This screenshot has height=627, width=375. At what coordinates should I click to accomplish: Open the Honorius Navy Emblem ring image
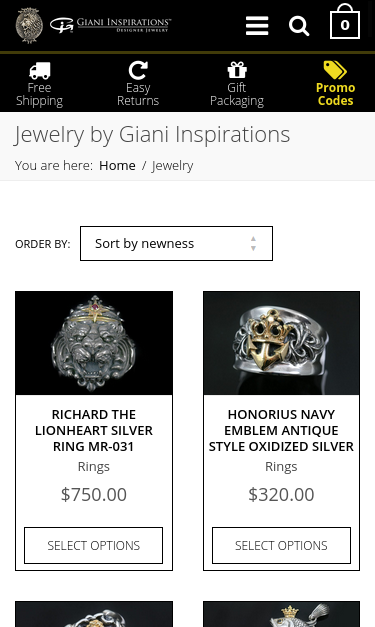click(281, 343)
